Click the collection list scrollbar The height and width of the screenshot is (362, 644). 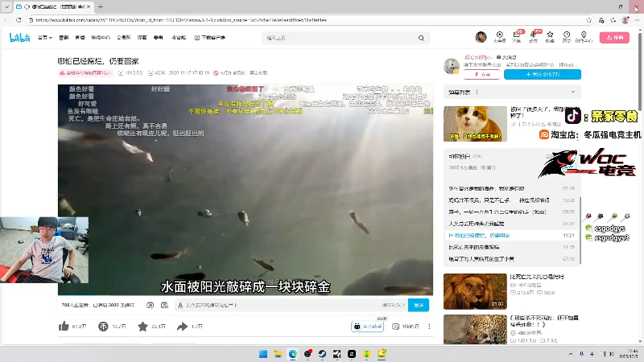[x=580, y=230]
